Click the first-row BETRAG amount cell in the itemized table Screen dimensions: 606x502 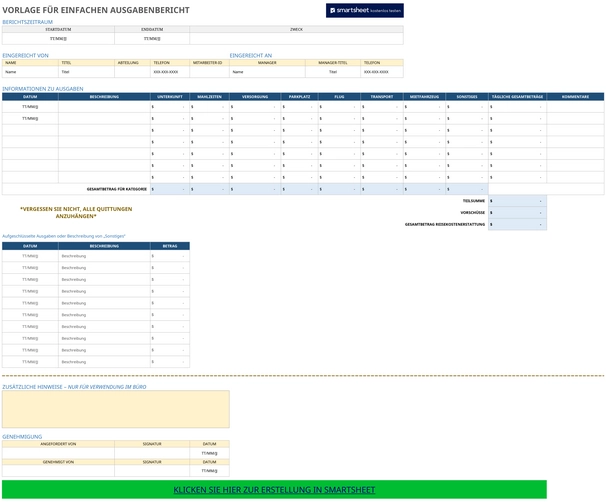click(170, 256)
